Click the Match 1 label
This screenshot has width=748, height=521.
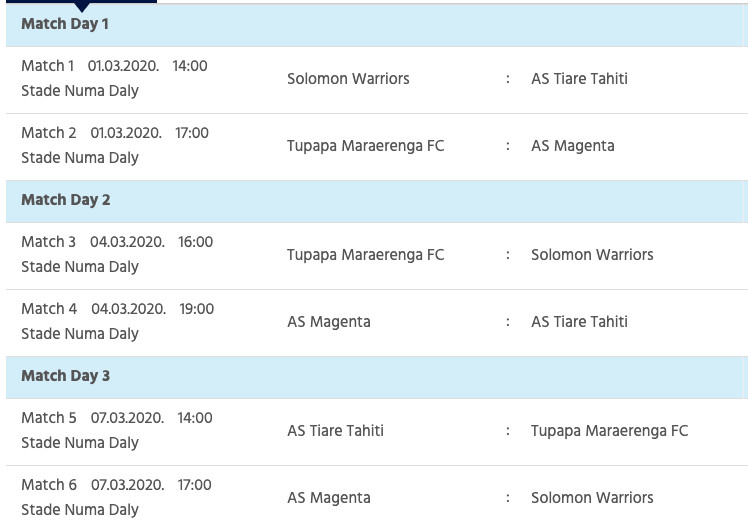48,66
